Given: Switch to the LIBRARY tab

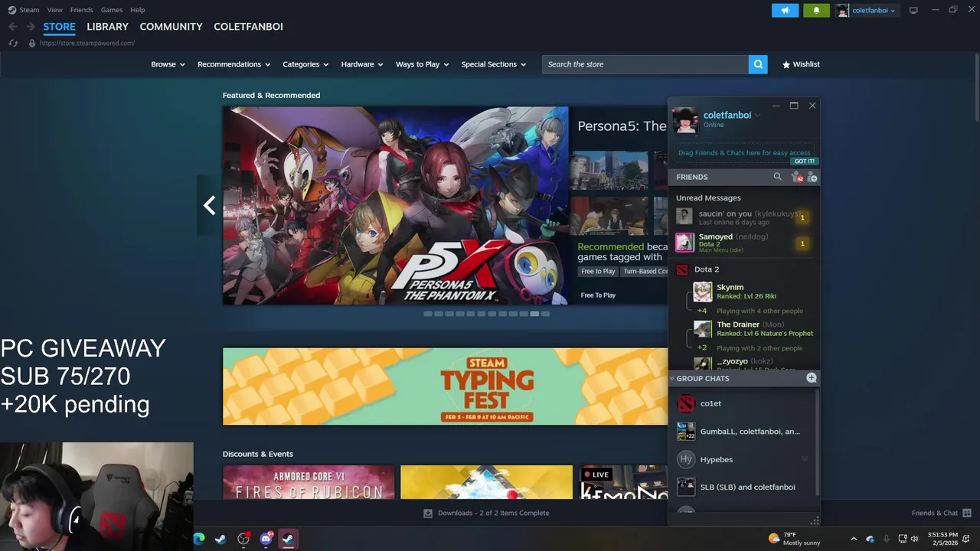Looking at the screenshot, I should pyautogui.click(x=107, y=26).
